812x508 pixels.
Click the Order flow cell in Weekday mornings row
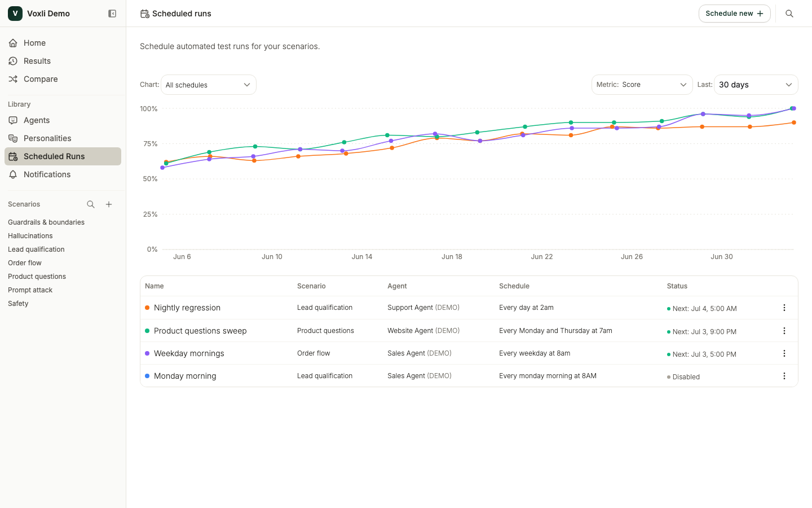(314, 353)
